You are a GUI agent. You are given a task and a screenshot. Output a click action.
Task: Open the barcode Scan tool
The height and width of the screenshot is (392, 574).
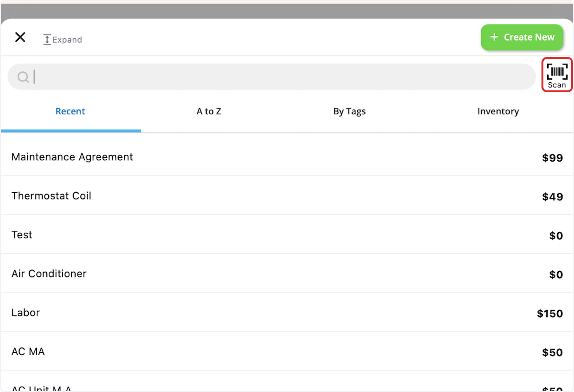pyautogui.click(x=557, y=75)
